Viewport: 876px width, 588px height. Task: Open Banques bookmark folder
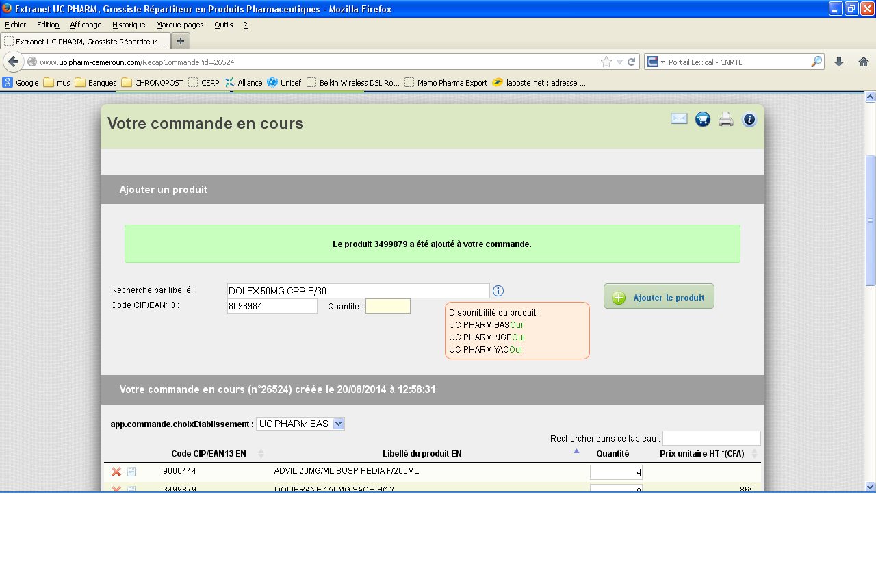click(96, 83)
